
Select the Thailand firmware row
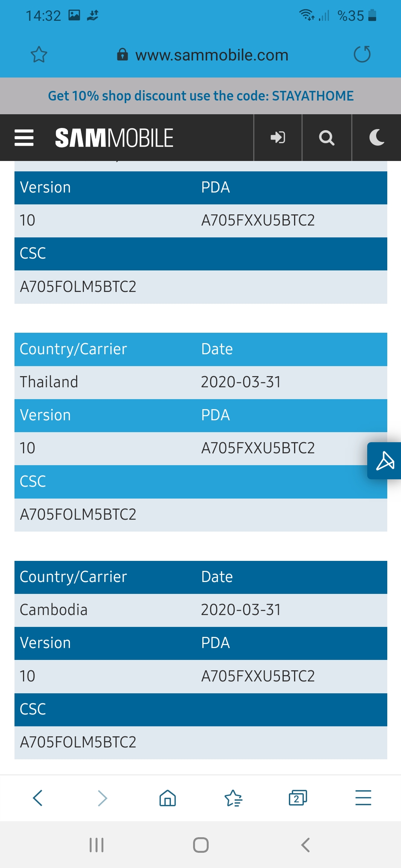[x=200, y=382]
